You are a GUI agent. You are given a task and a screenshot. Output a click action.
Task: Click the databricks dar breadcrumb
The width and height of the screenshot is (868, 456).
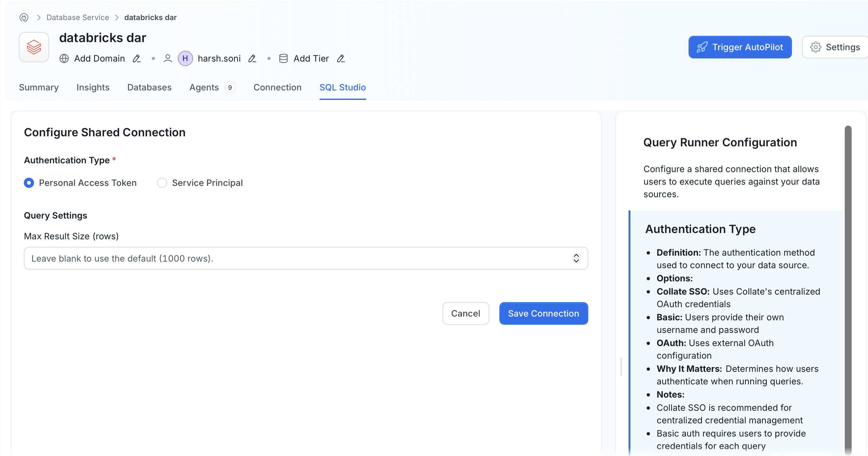coord(150,18)
